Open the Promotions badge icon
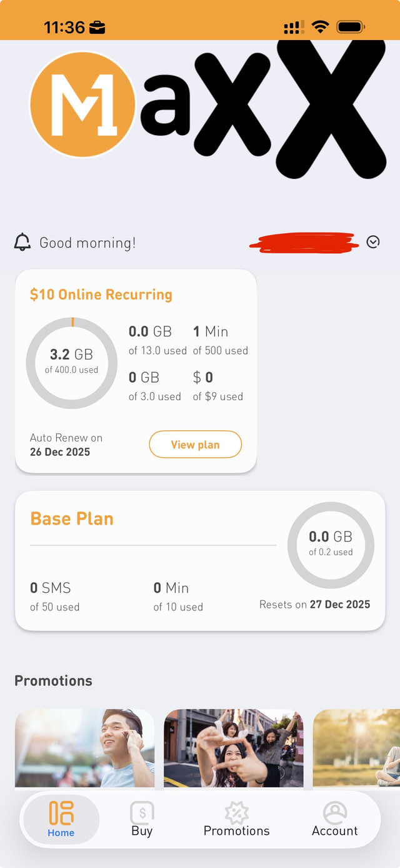 (236, 813)
